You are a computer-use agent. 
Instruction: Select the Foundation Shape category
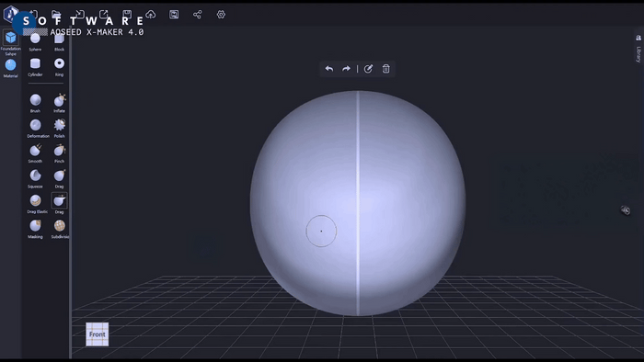click(11, 42)
